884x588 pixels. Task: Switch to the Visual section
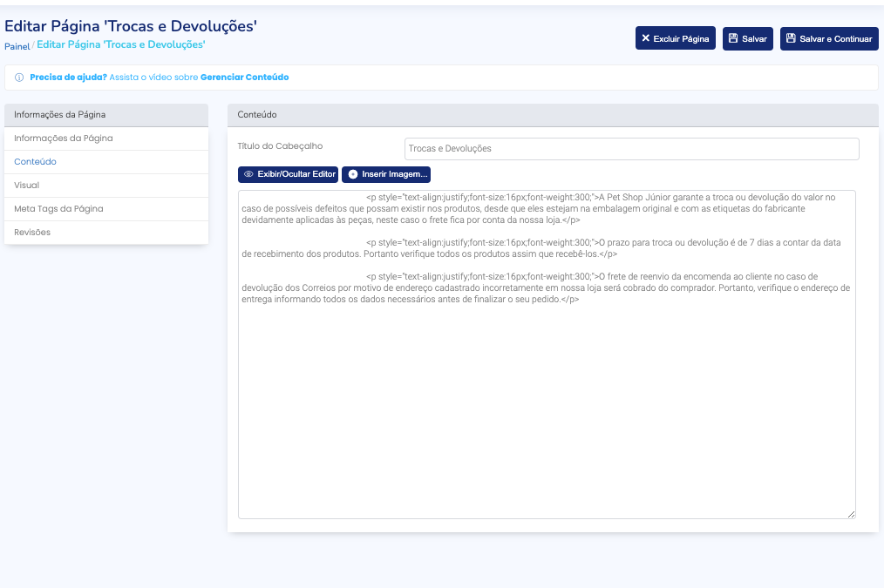27,186
